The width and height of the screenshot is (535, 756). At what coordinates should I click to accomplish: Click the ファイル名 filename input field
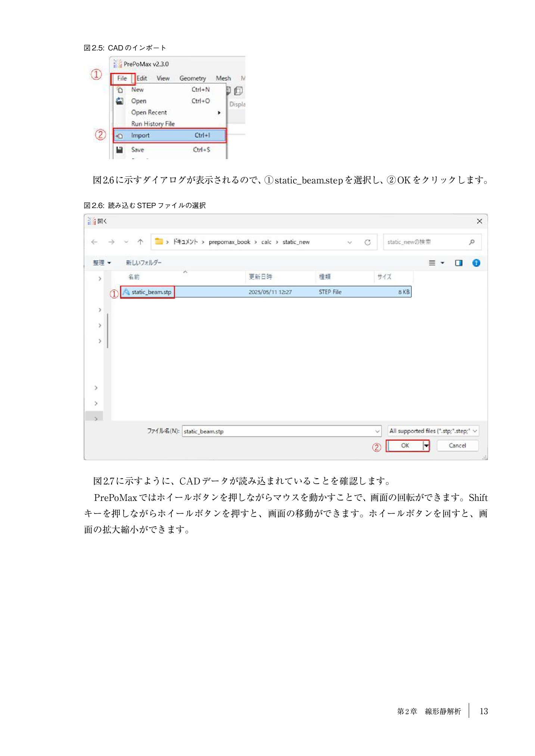click(278, 431)
